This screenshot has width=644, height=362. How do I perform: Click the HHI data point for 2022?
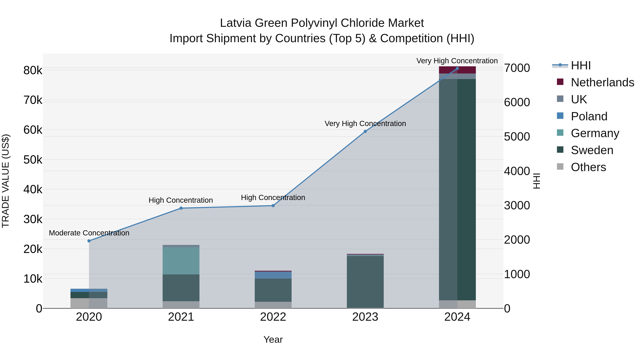tap(273, 206)
